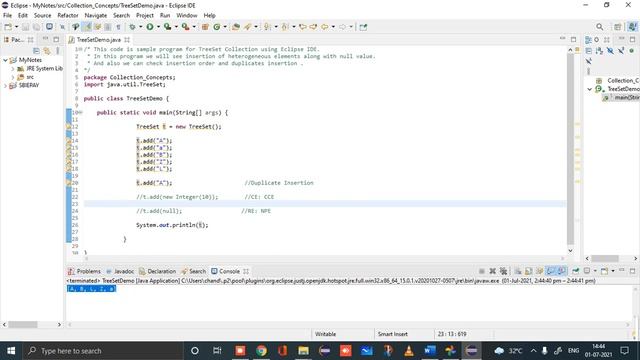640x360 pixels.
Task: Click Terminate in the Console toolbar
Action: point(482,271)
